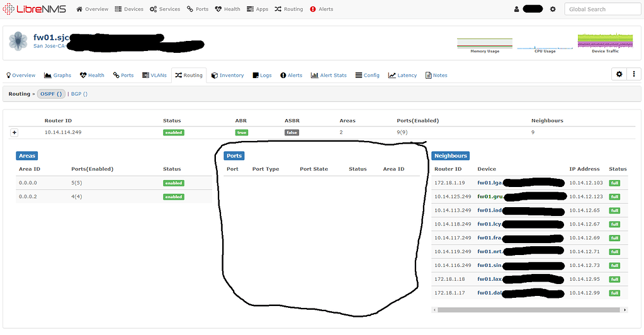Open neighbour device fw01.gru link
Viewport: 644px width, 335px height.
[x=490, y=196]
